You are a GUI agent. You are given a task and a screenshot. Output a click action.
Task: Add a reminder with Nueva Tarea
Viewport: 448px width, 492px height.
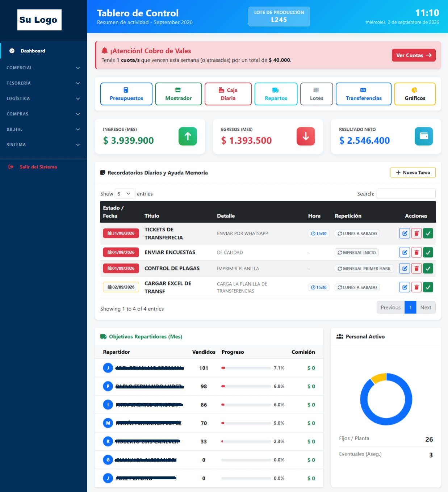pyautogui.click(x=413, y=173)
